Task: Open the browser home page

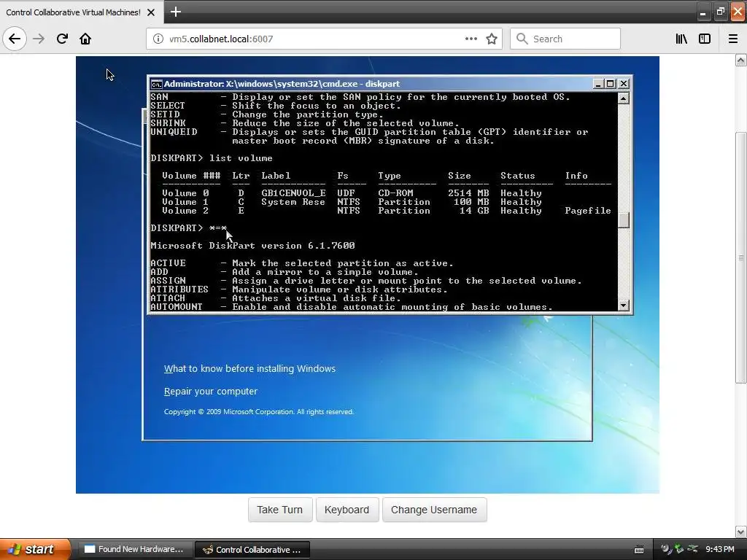Action: coord(85,39)
